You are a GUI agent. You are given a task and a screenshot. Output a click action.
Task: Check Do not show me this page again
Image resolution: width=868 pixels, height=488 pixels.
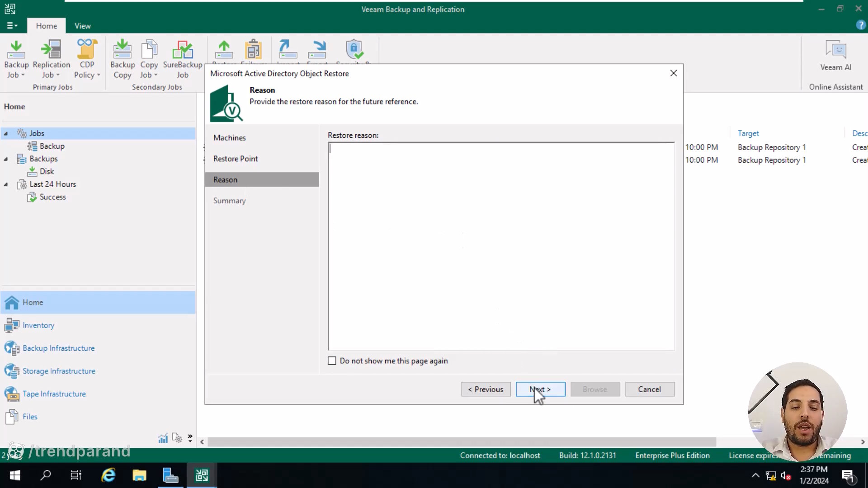coord(332,361)
